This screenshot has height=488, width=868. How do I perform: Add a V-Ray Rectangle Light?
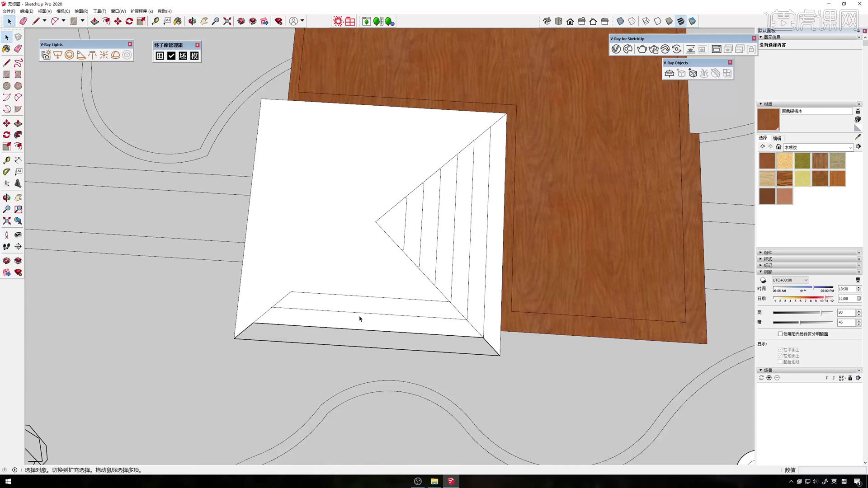(x=57, y=55)
